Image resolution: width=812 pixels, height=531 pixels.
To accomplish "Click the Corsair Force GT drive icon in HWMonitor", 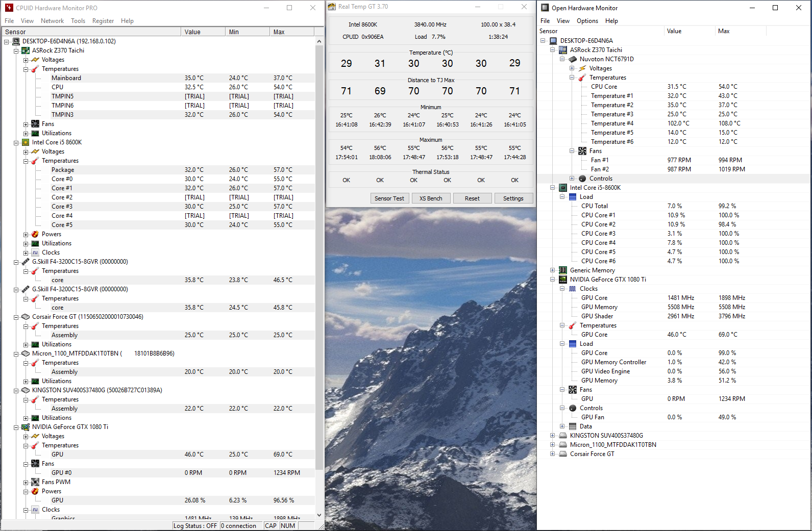I will pos(26,317).
